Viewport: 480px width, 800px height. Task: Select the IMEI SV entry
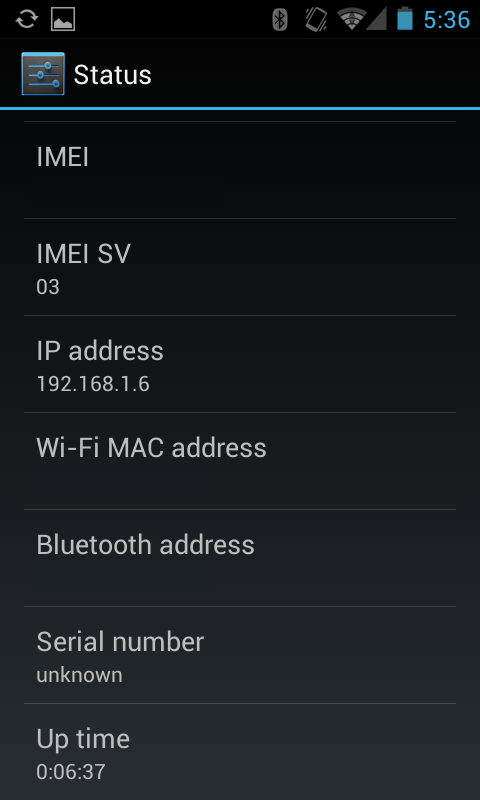pos(240,267)
